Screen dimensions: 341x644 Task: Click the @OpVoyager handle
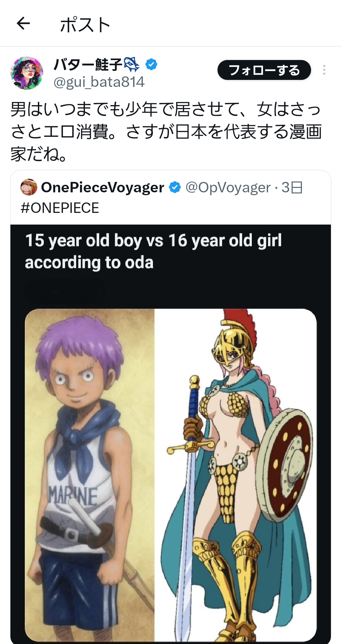click(228, 188)
